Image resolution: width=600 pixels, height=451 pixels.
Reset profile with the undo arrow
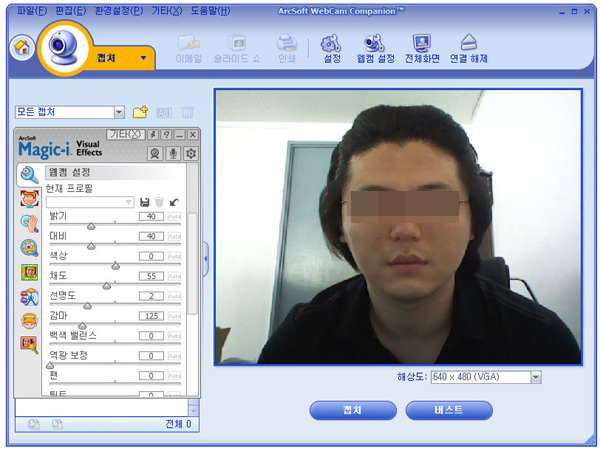pos(174,202)
